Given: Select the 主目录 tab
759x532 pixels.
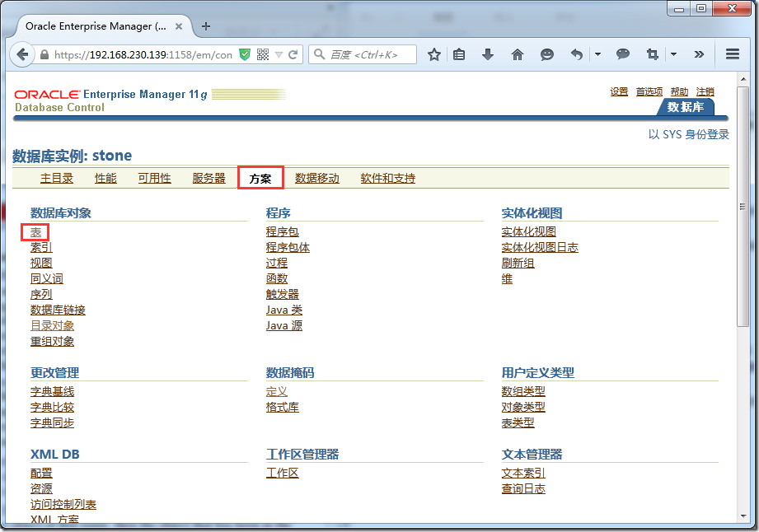Looking at the screenshot, I should pyautogui.click(x=57, y=179).
